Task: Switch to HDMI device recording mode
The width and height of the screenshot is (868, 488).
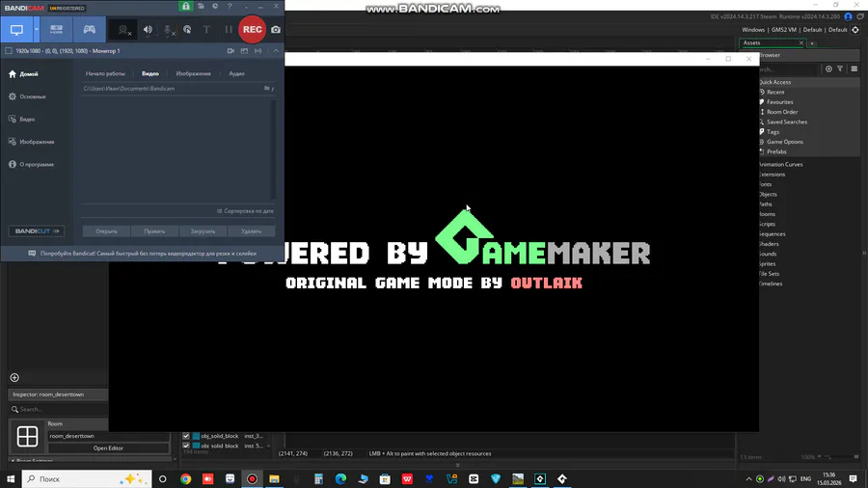Action: pos(57,30)
